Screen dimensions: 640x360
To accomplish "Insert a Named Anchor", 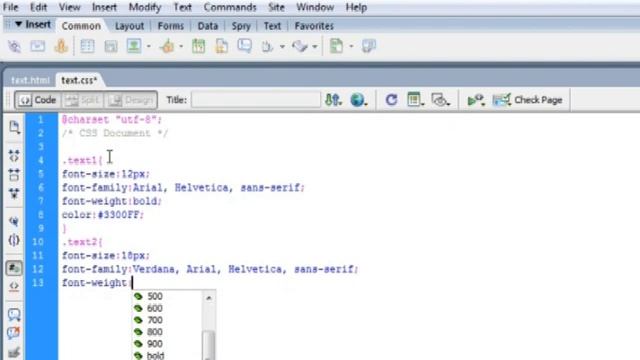I will [x=61, y=46].
